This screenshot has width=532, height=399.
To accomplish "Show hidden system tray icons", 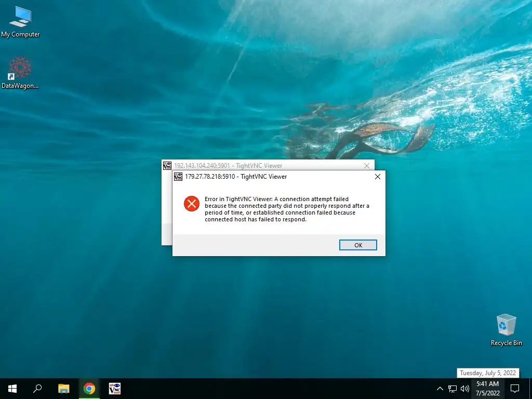I will pyautogui.click(x=440, y=389).
